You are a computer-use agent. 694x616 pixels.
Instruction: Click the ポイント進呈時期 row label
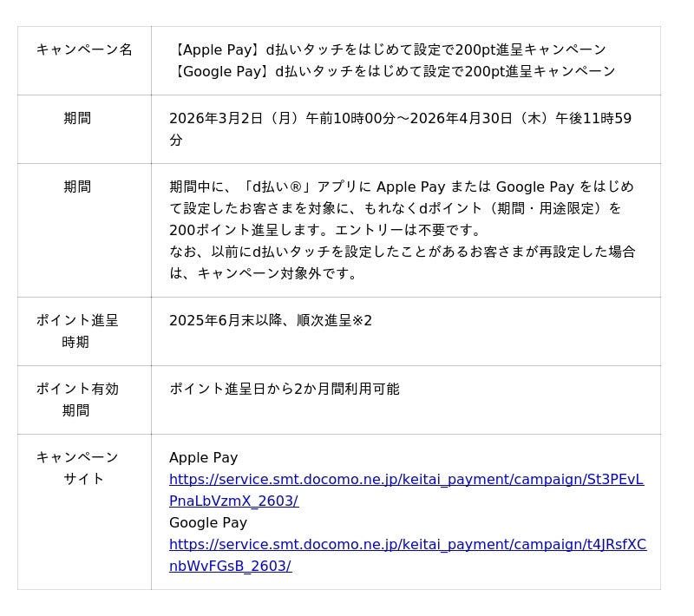pos(77,331)
